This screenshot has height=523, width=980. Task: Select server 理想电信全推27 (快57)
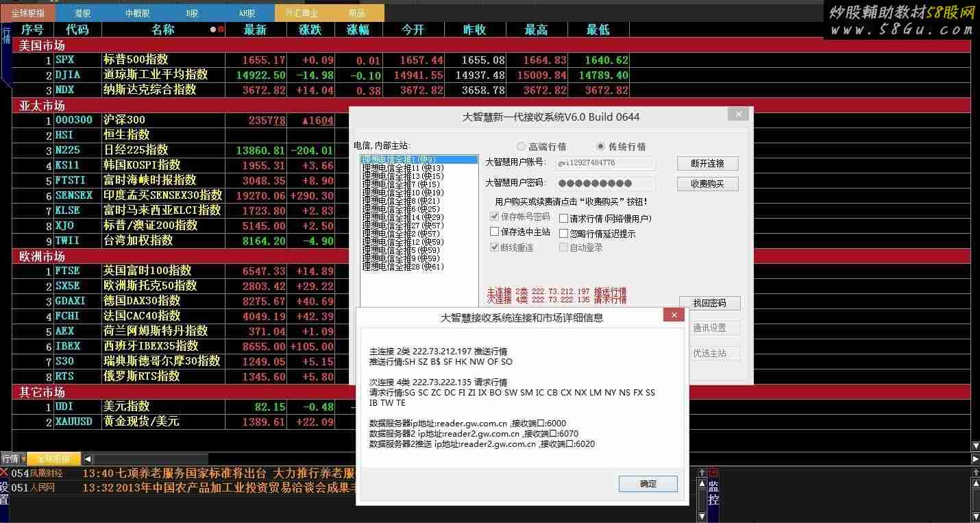click(x=419, y=226)
